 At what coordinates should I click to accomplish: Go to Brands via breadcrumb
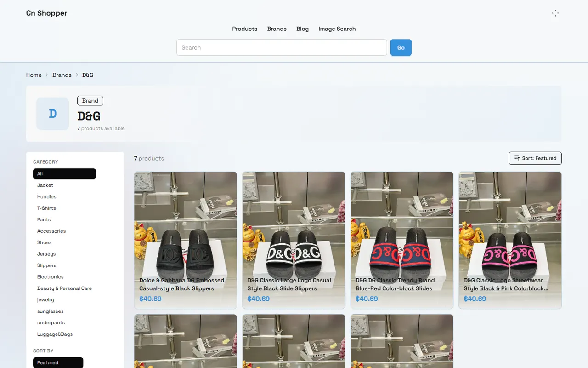tap(62, 75)
